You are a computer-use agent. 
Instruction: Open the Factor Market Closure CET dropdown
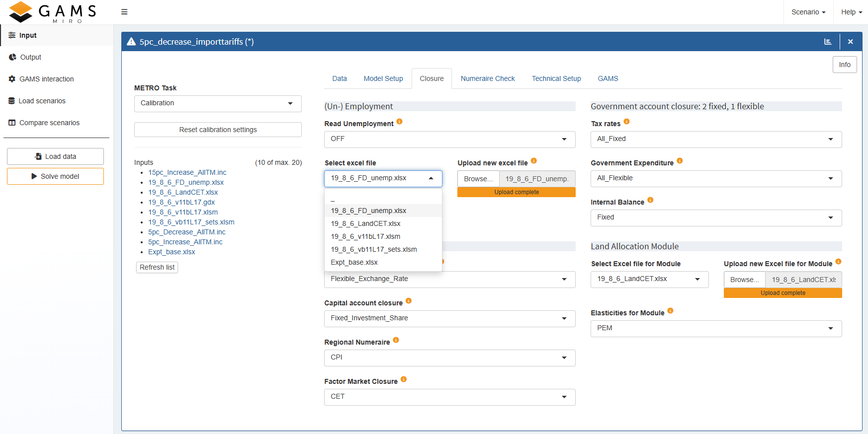point(449,397)
